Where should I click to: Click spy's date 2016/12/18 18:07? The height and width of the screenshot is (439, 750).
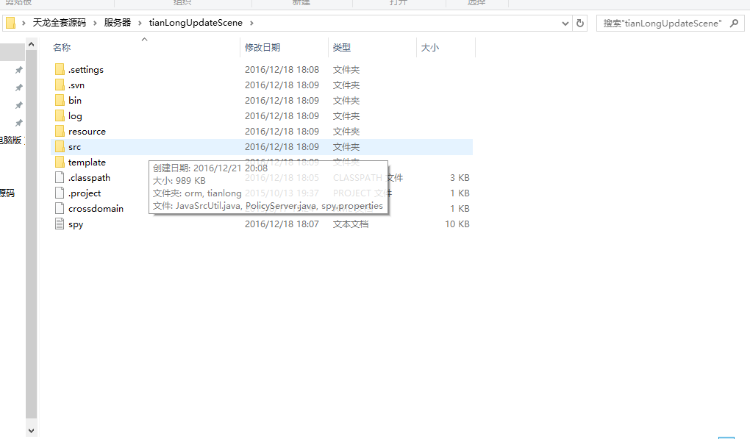[x=282, y=224]
